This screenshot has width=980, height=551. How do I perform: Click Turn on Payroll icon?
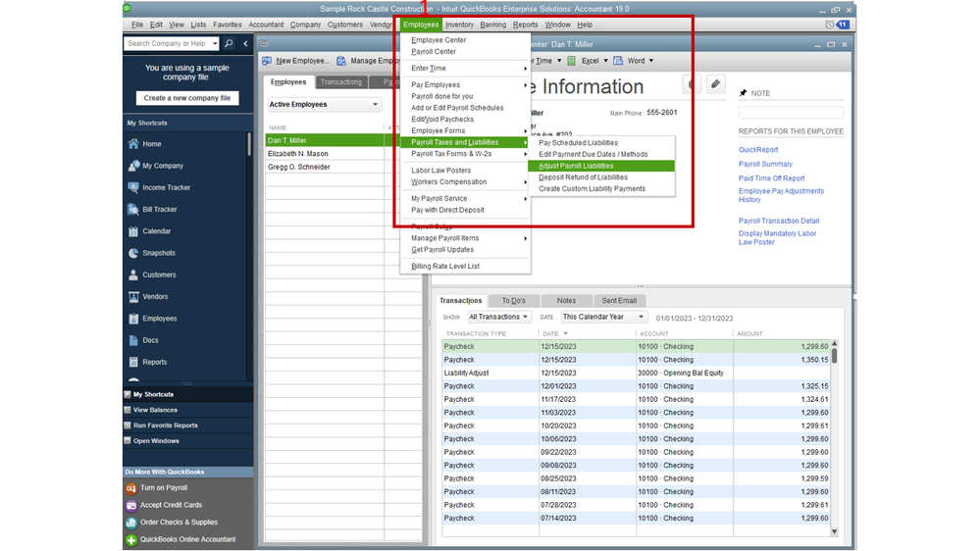coord(131,488)
